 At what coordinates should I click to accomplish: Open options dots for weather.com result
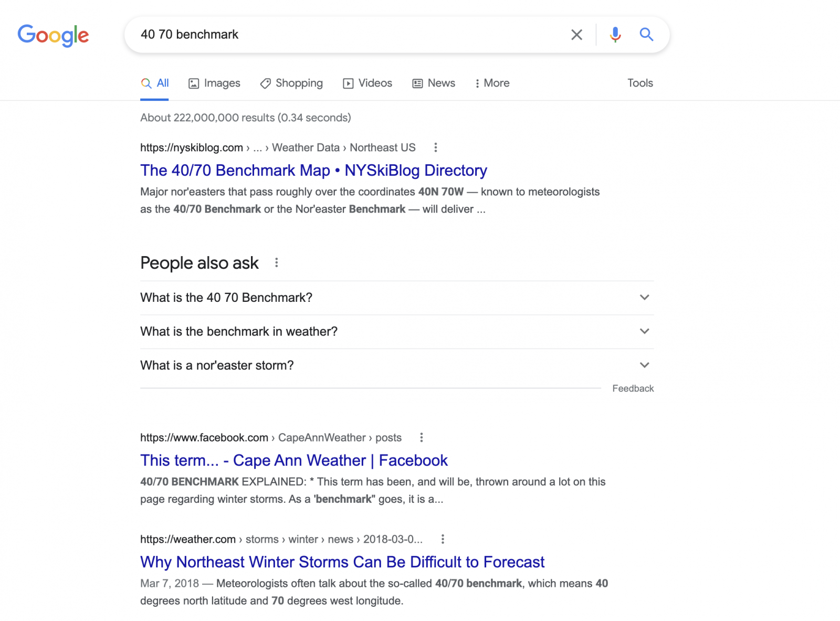(443, 539)
